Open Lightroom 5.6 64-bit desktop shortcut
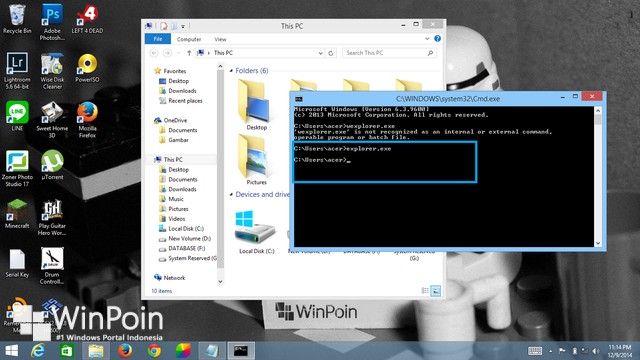This screenshot has width=640, height=360. tap(17, 70)
